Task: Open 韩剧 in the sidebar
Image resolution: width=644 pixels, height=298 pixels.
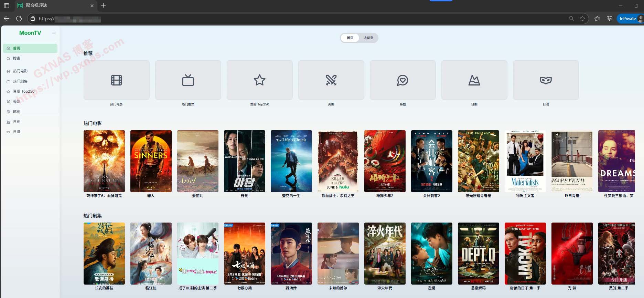Action: pyautogui.click(x=30, y=112)
